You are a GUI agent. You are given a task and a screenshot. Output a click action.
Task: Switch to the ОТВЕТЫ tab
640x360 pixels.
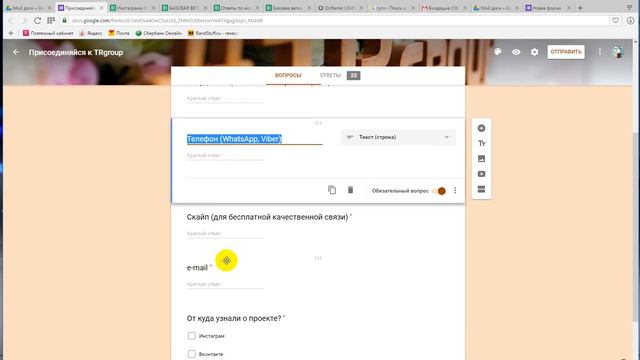click(330, 76)
